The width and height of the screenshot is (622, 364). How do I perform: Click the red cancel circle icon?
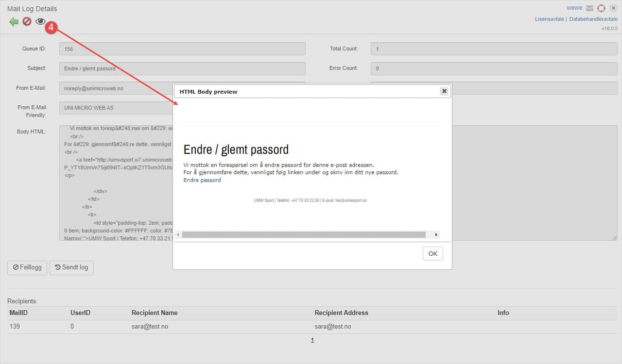click(27, 22)
